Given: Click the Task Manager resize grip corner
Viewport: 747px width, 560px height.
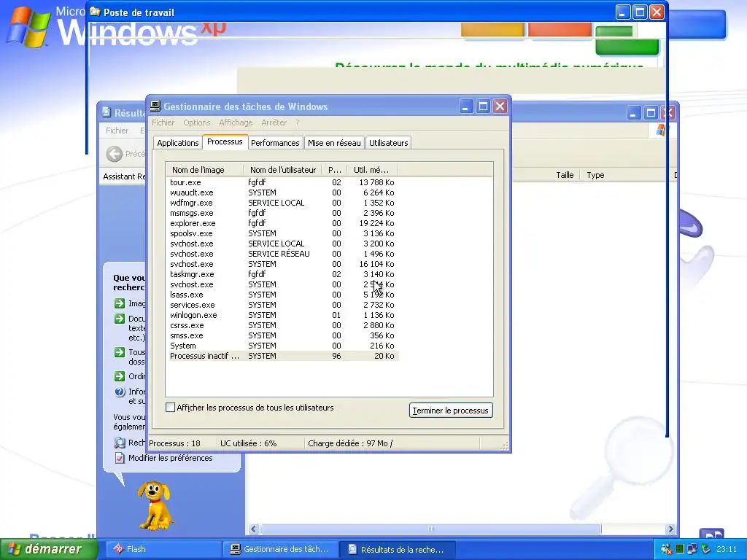Looking at the screenshot, I should 505,446.
